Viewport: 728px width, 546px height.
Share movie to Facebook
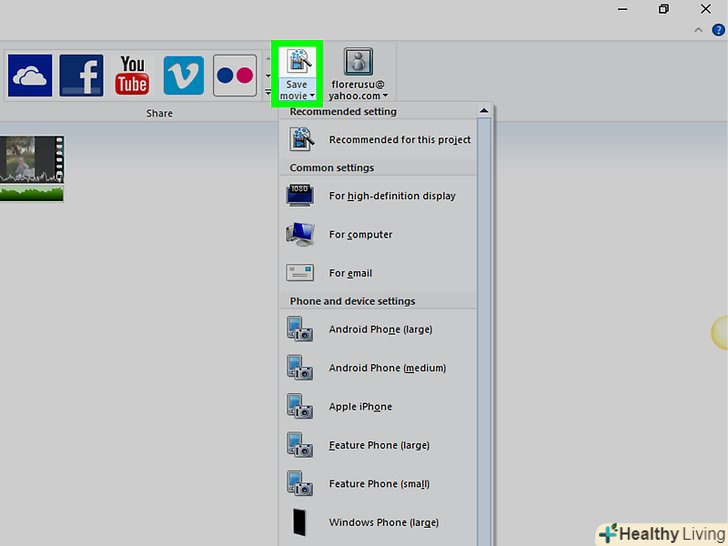tap(81, 75)
